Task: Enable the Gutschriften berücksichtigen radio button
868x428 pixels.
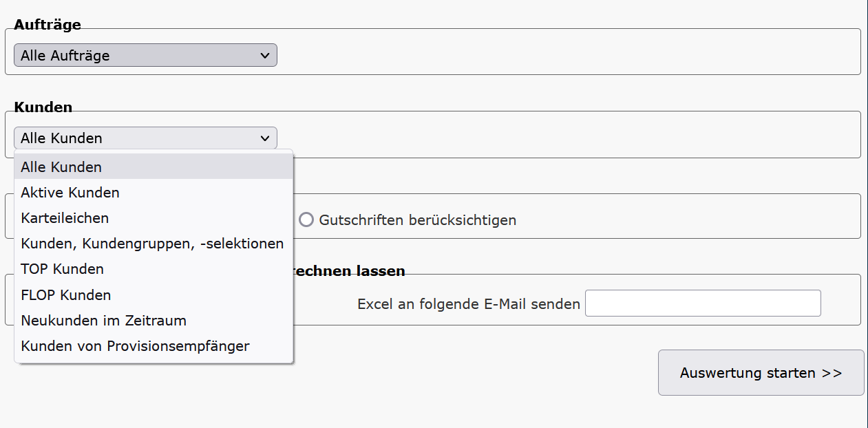Action: coord(306,220)
